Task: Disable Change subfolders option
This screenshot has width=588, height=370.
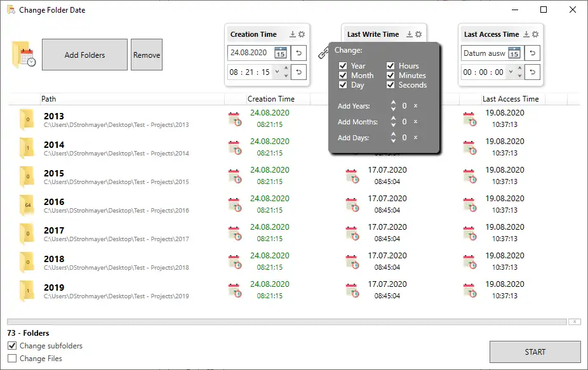Action: (x=12, y=346)
